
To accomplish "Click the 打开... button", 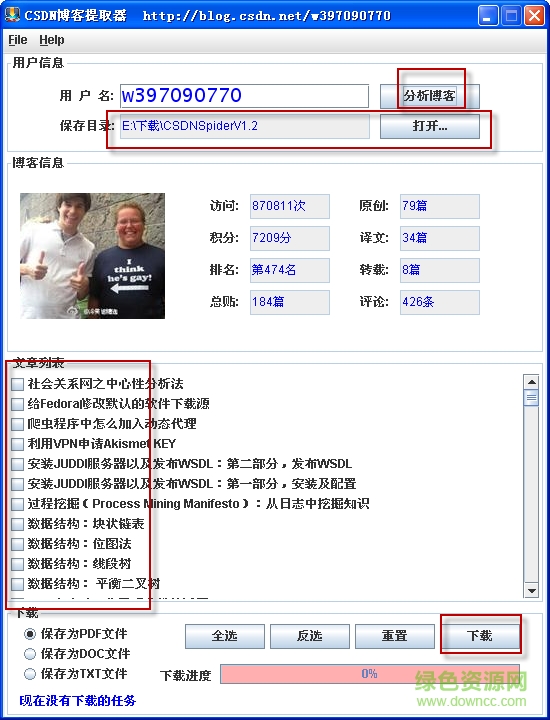I will [430, 126].
